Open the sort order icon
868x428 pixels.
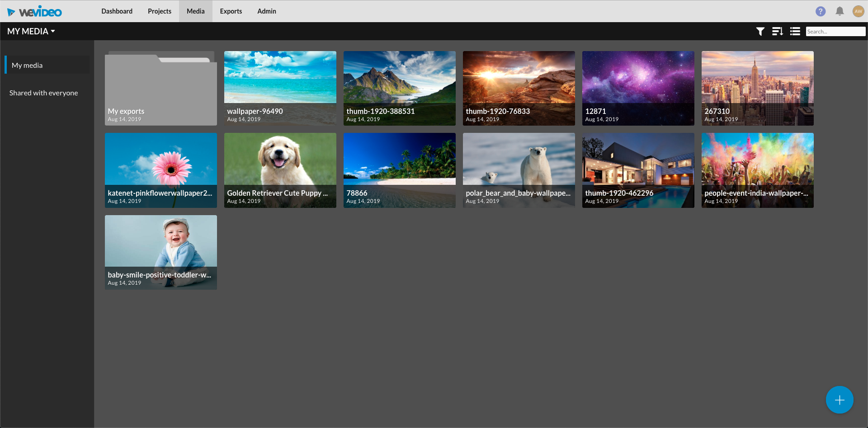(778, 31)
